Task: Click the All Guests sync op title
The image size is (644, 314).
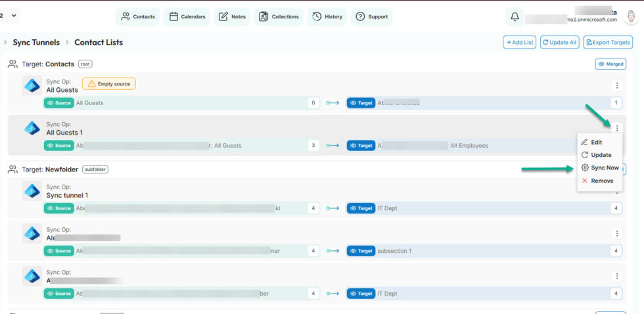Action: pyautogui.click(x=62, y=90)
